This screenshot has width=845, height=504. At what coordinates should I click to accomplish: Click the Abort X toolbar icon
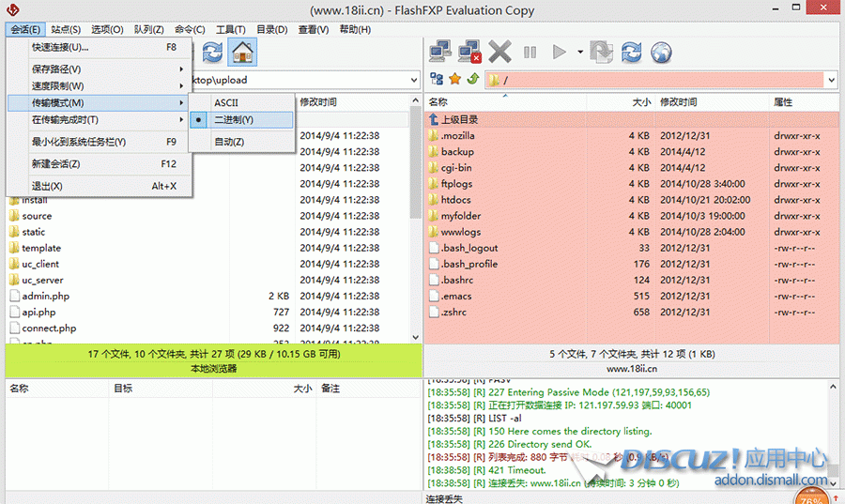click(500, 52)
